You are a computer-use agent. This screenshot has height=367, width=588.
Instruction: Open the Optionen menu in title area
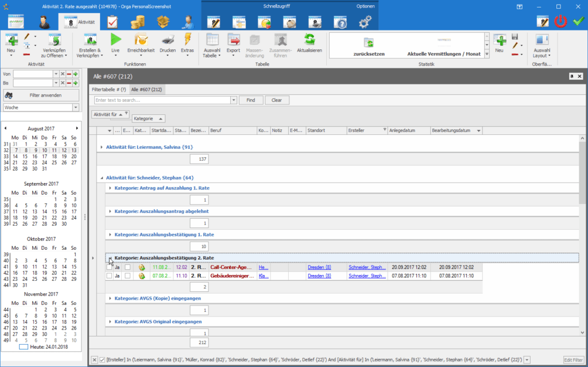tap(365, 6)
